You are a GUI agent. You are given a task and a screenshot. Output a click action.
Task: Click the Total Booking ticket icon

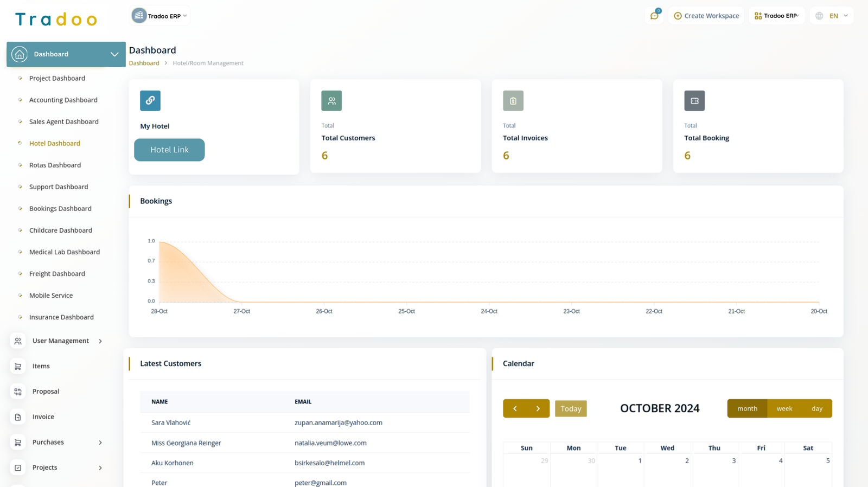point(694,101)
